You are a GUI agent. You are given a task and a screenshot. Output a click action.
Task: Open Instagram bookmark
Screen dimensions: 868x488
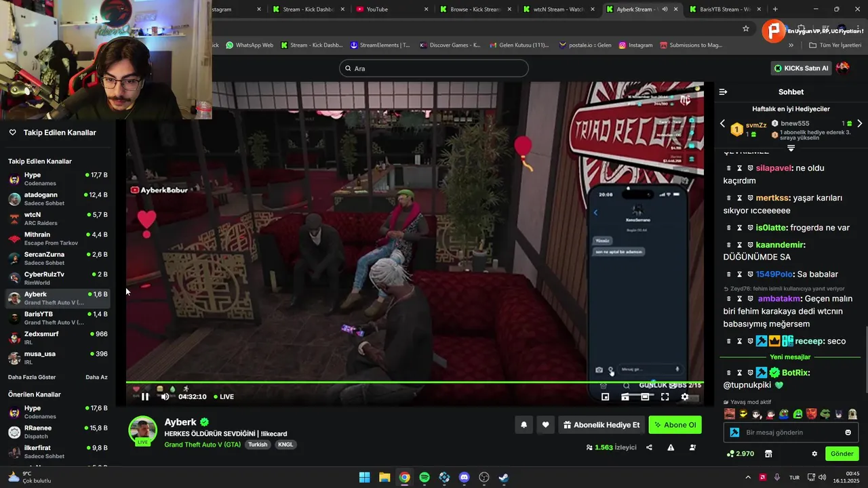635,45
